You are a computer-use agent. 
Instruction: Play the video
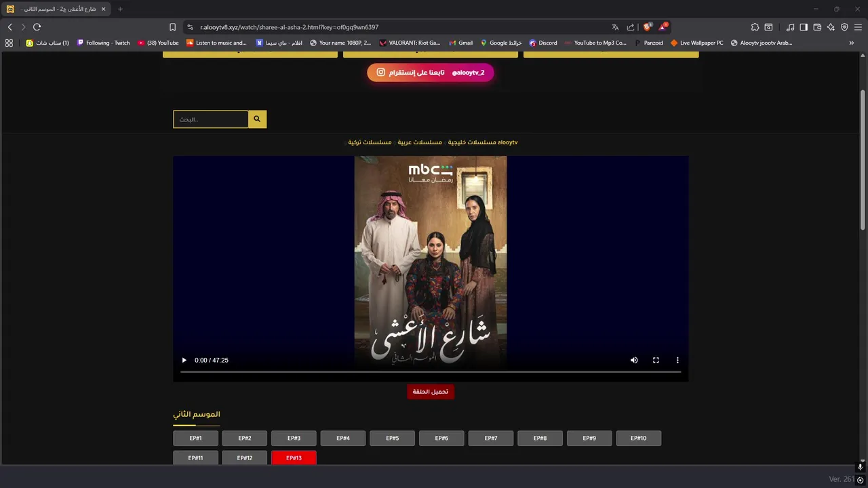tap(184, 360)
